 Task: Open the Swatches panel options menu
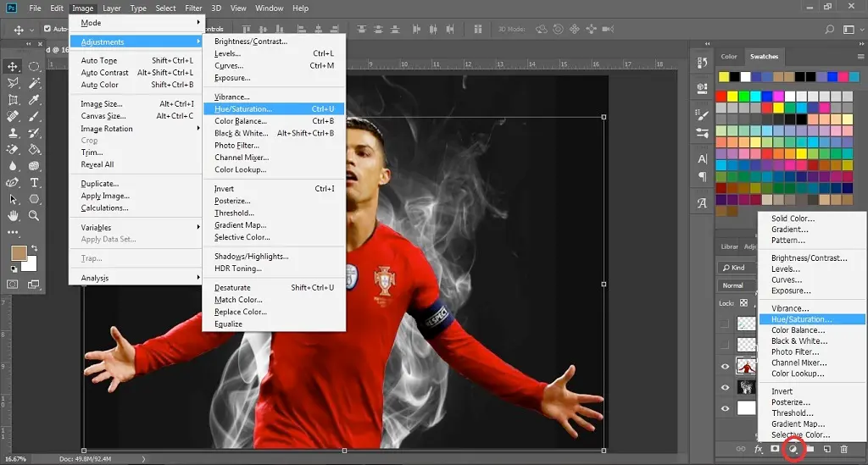pos(860,57)
